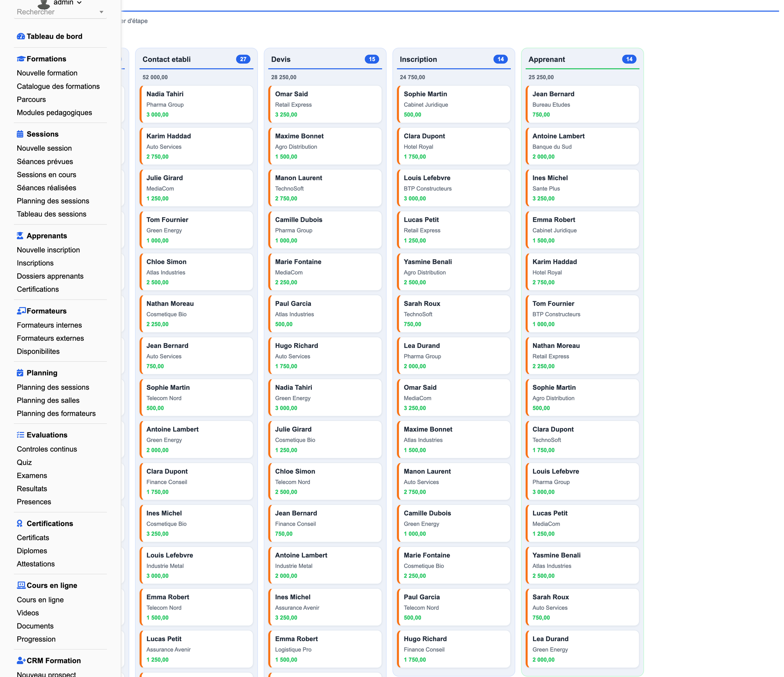Open the Rechercher search dropdown arrow

click(x=102, y=12)
